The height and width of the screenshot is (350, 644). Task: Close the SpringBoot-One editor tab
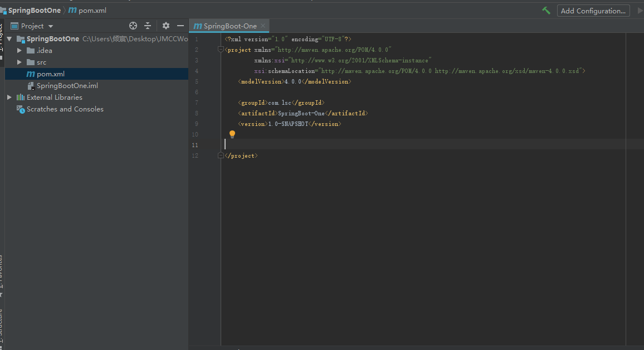tap(263, 26)
